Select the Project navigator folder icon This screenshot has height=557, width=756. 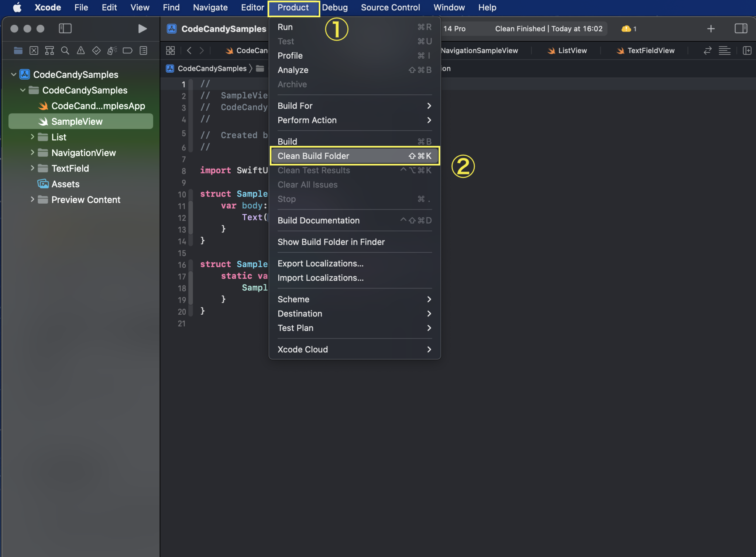pyautogui.click(x=18, y=51)
